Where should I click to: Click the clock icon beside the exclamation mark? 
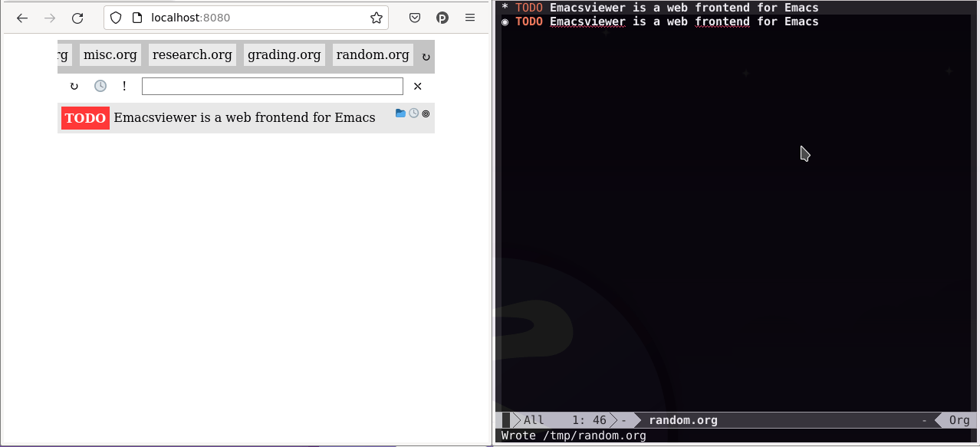100,86
